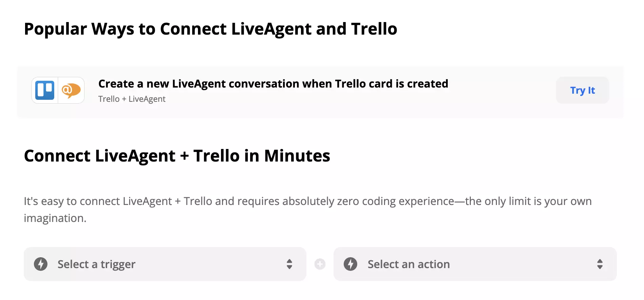Open the Select an action dropdown
This screenshot has height=300, width=644.
pyautogui.click(x=475, y=264)
